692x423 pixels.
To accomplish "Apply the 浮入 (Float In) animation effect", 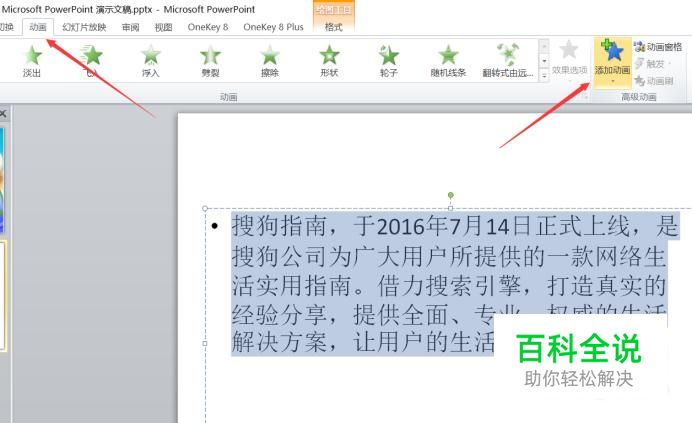I will coord(150,61).
